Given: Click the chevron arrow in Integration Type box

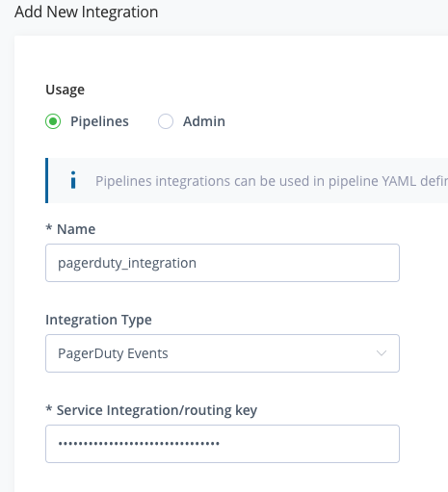Looking at the screenshot, I should coord(382,353).
